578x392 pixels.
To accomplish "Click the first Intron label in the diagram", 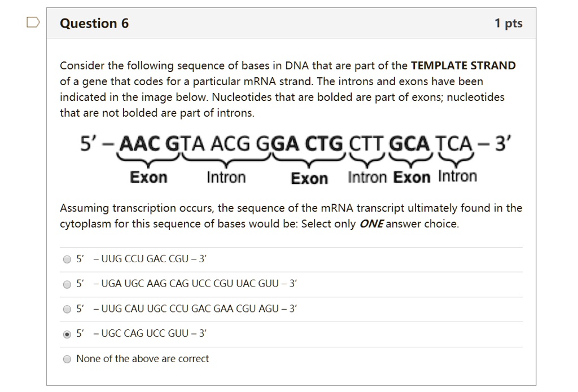I will pos(225,177).
